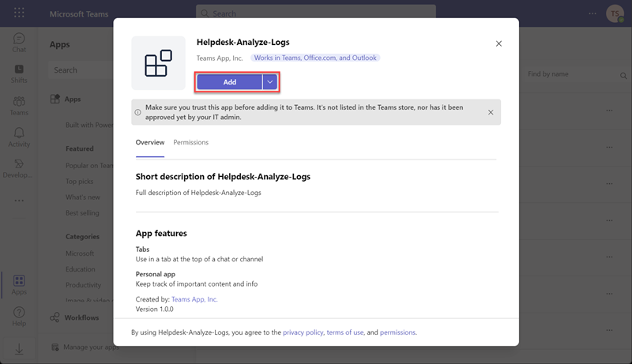Click the Find by name search magnifier

click(623, 75)
